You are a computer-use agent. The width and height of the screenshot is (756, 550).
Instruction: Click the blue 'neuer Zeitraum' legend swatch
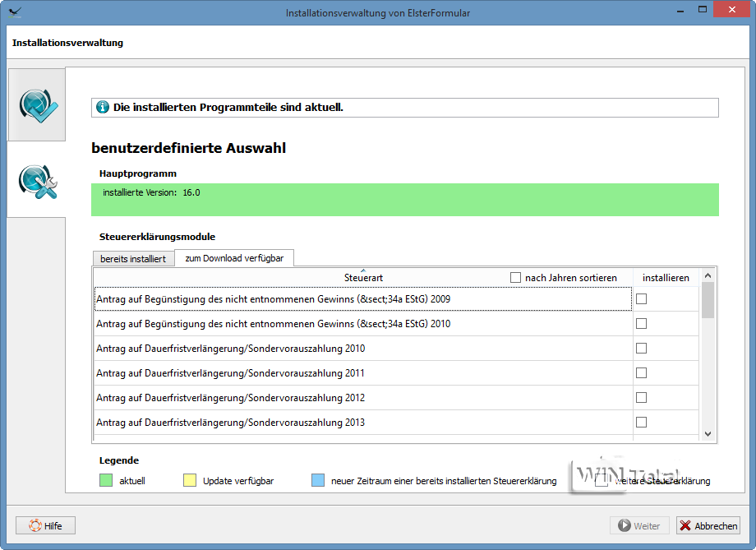318,480
